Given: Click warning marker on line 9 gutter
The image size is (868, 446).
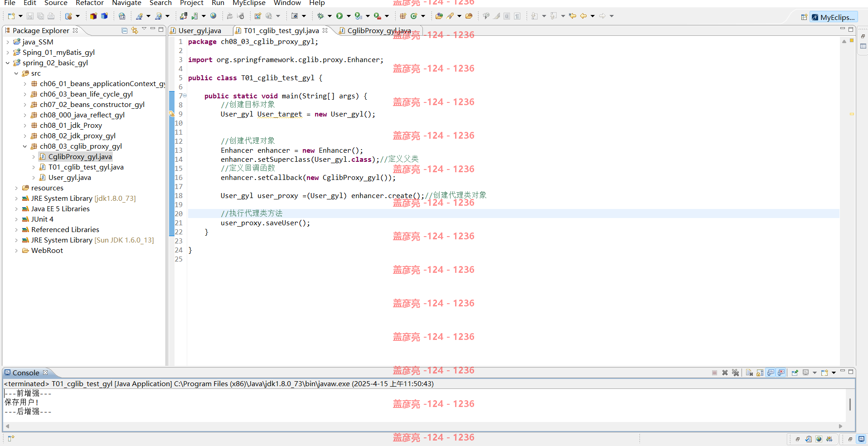Looking at the screenshot, I should click(x=172, y=114).
